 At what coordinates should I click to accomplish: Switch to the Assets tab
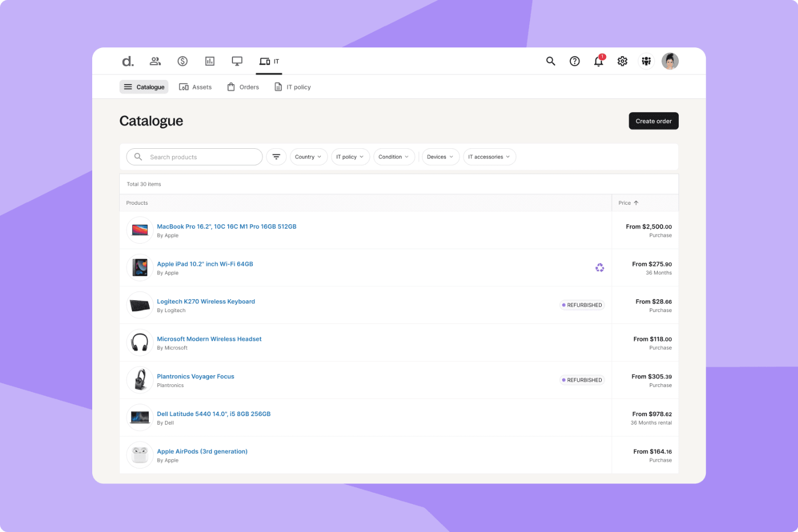pos(195,86)
